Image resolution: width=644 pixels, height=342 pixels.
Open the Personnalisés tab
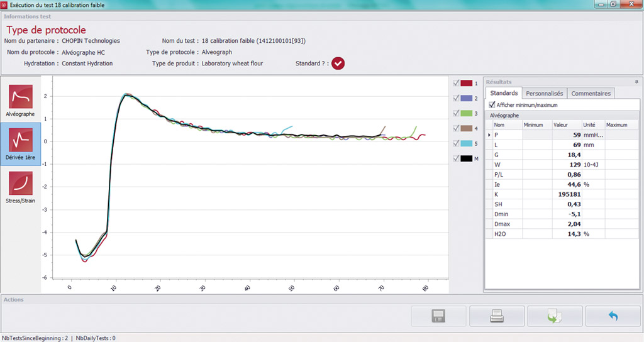coord(544,94)
